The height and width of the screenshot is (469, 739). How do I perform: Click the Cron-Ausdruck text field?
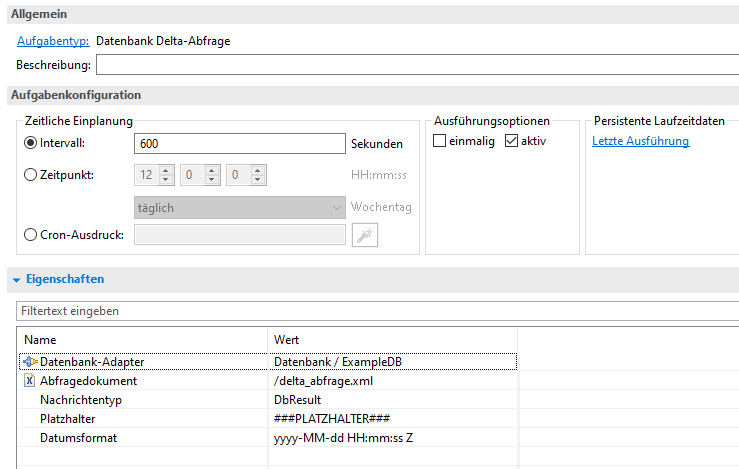tap(239, 235)
